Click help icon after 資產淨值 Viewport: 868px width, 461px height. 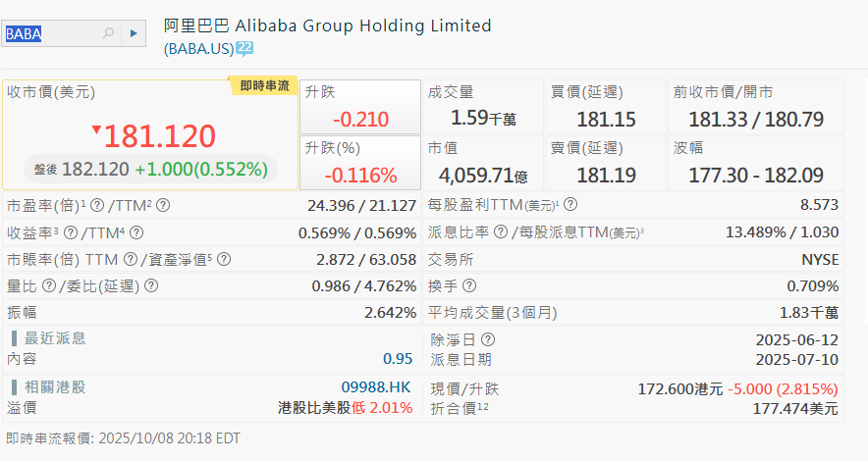pyautogui.click(x=224, y=259)
